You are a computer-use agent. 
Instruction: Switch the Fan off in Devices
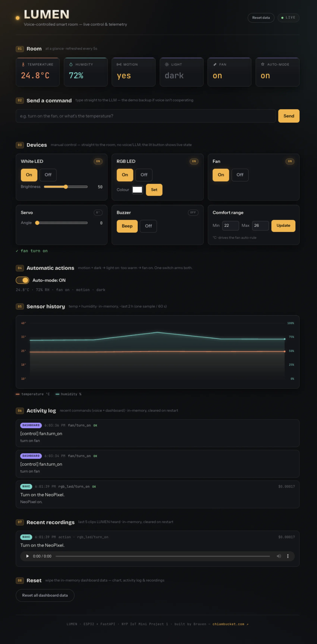tap(240, 175)
